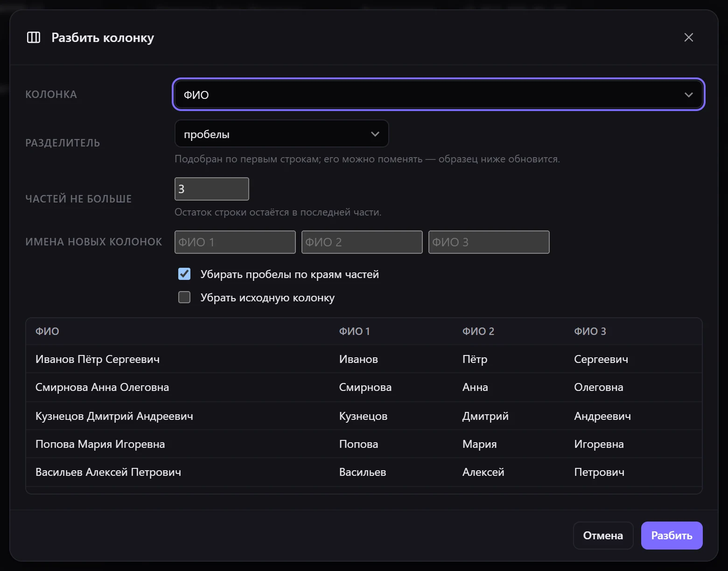The height and width of the screenshot is (571, 728).
Task: Enable Убрать исходную колонку checkbox
Action: tap(184, 297)
